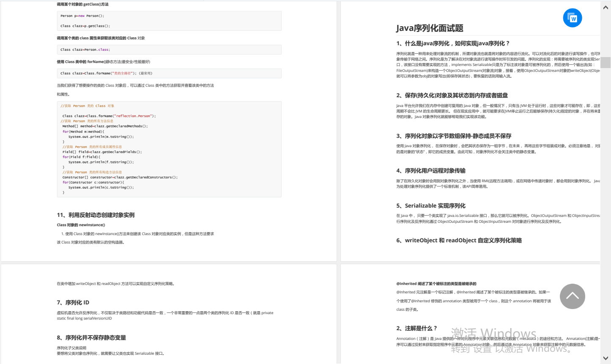Click heading "2、注解是什么？"
Viewport: 611px width, 364px height.
coord(416,328)
